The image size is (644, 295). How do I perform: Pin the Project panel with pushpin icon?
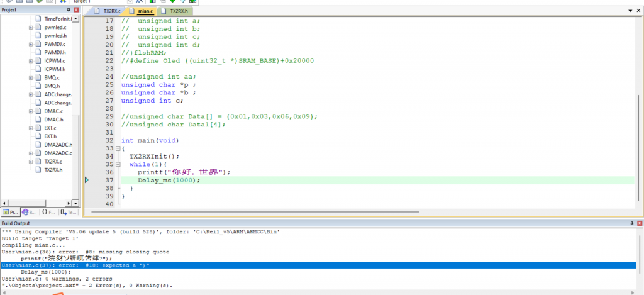click(69, 10)
